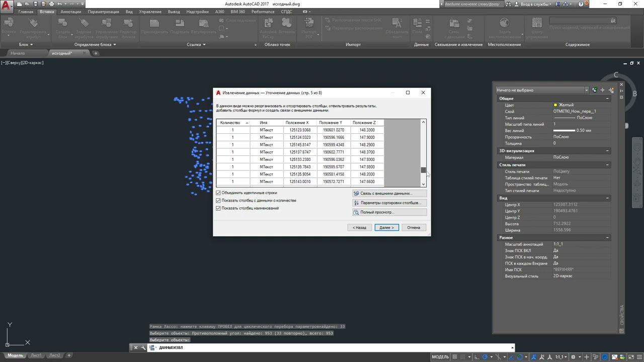Click table scrollbar down arrow in dialog
The width and height of the screenshot is (644, 362).
pyautogui.click(x=423, y=185)
